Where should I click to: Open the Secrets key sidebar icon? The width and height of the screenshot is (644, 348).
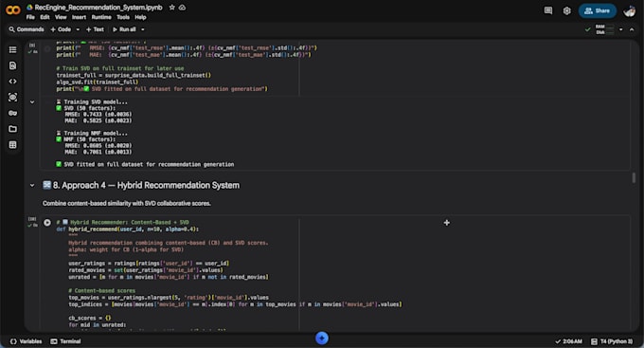coord(12,113)
